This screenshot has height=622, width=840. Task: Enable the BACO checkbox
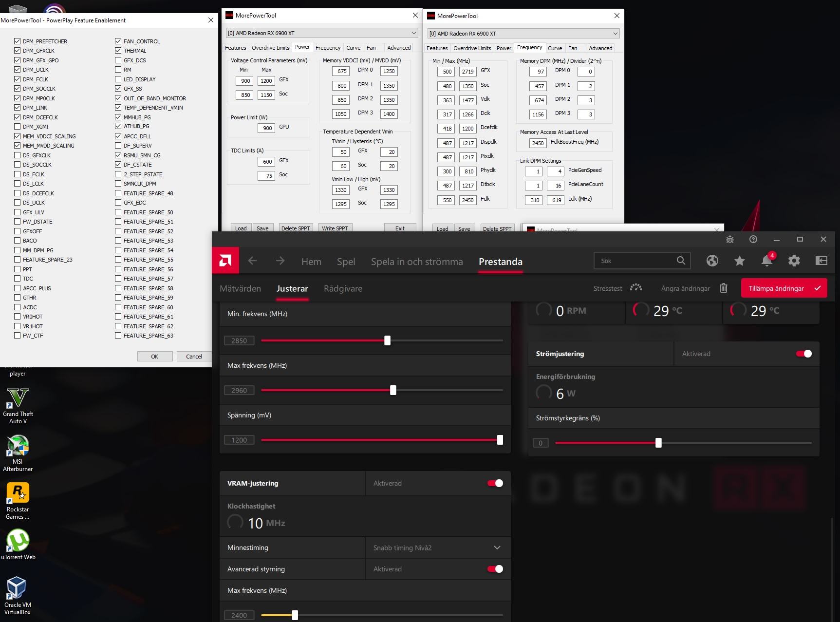tap(18, 241)
